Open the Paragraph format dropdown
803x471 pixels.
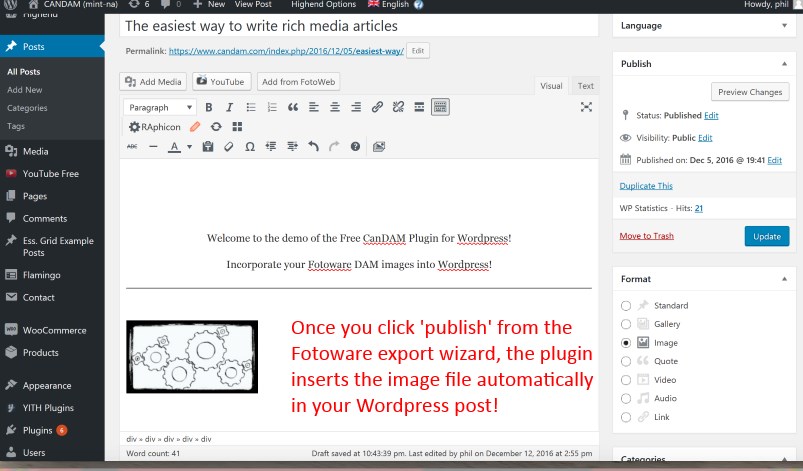160,107
